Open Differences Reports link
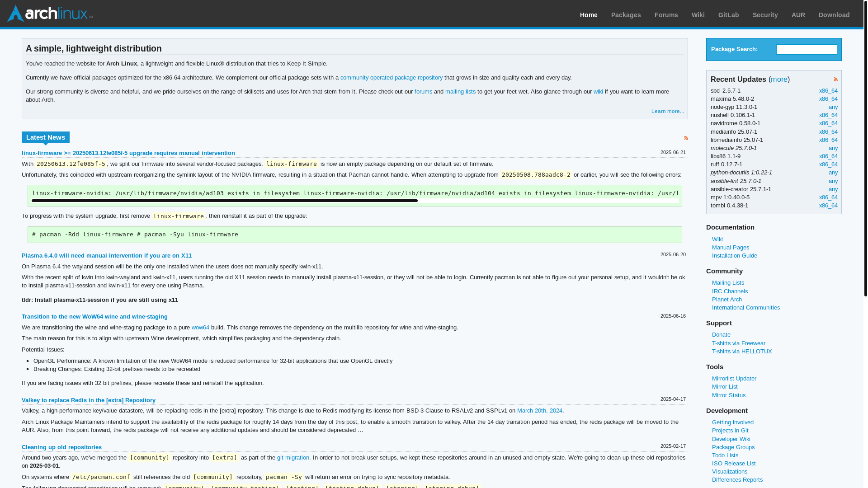The height and width of the screenshot is (488, 868). click(737, 480)
